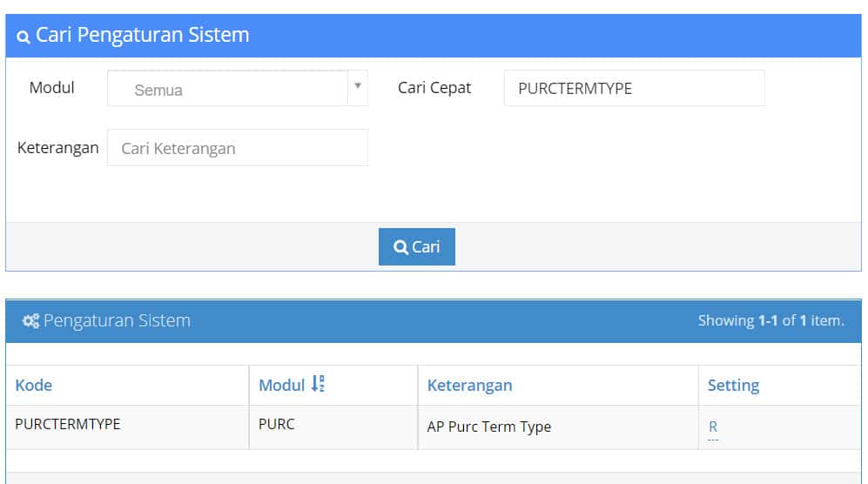868x484 pixels.
Task: Focus the Cari Cepat field containing PURCTERMTYPE
Action: [x=635, y=88]
